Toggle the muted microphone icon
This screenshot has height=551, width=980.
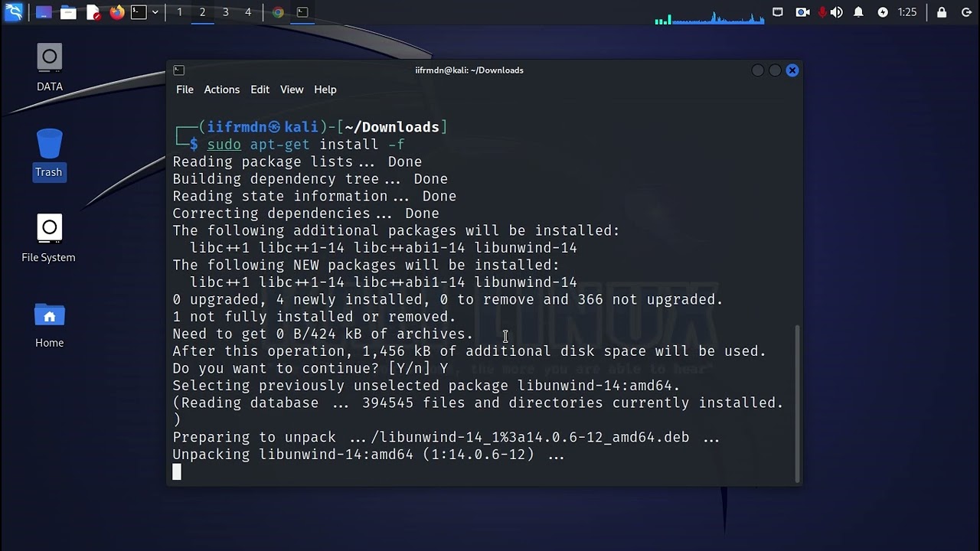[x=823, y=12]
